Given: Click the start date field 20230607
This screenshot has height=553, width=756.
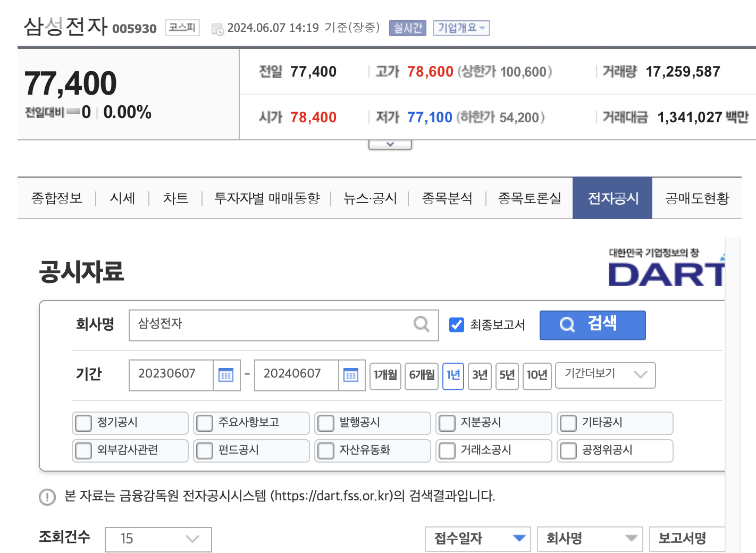Looking at the screenshot, I should click(x=171, y=375).
